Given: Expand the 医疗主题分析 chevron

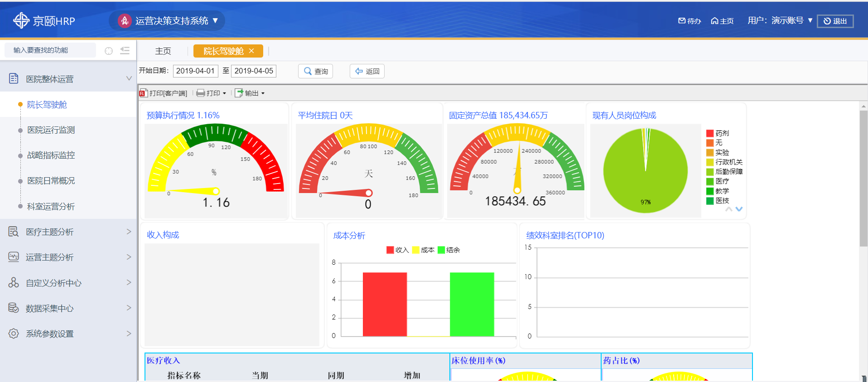Looking at the screenshot, I should 129,232.
